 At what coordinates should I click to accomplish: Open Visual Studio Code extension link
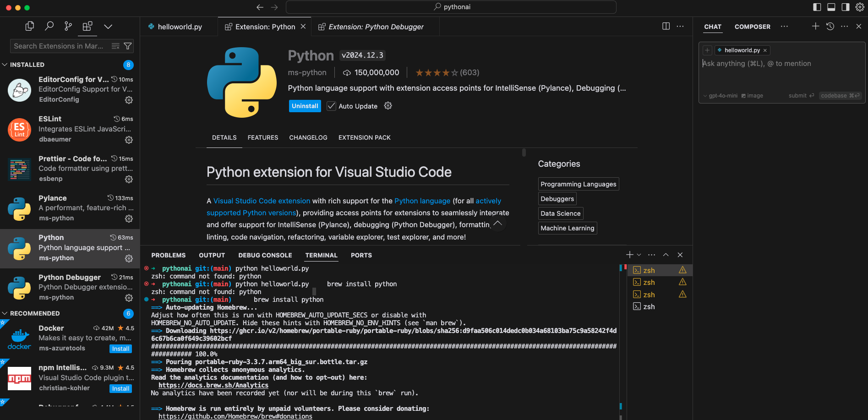[262, 201]
